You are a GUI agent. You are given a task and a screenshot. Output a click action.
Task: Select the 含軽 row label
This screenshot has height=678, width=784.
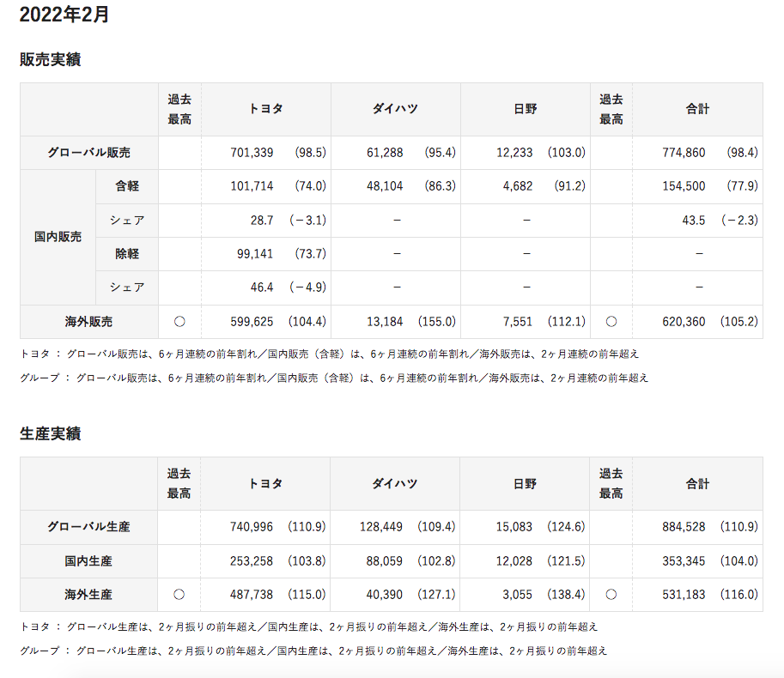(x=127, y=186)
